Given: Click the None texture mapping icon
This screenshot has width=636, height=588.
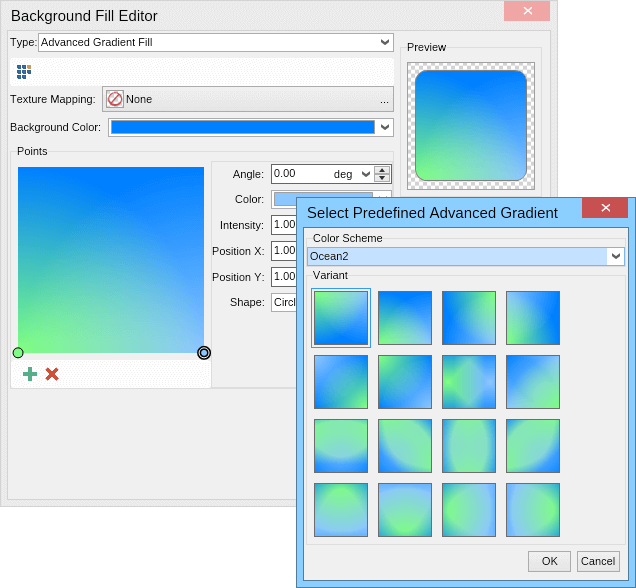Looking at the screenshot, I should (x=115, y=99).
